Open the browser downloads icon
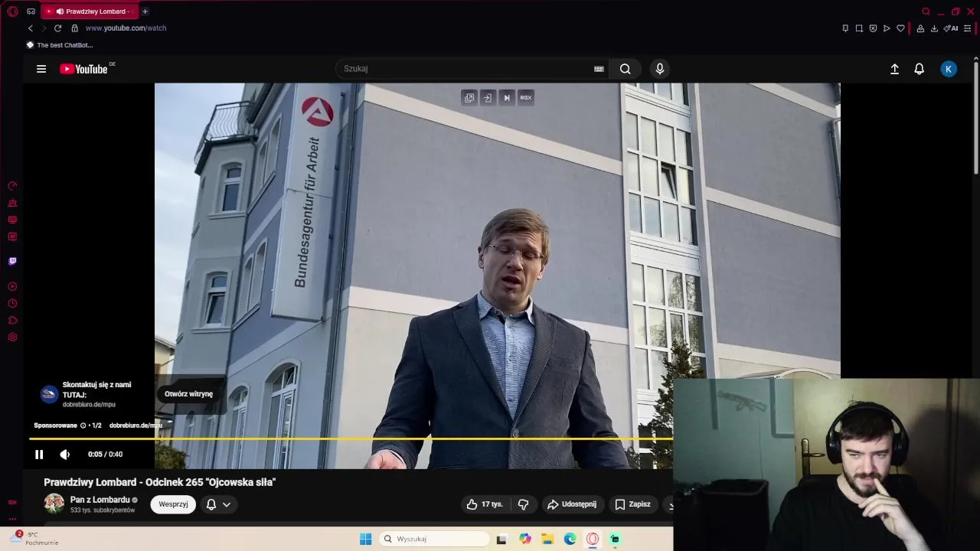The image size is (980, 551). tap(934, 28)
